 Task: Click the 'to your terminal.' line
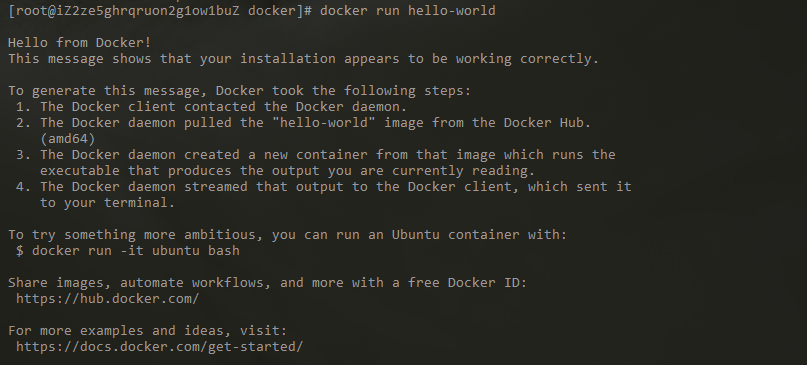coord(108,203)
